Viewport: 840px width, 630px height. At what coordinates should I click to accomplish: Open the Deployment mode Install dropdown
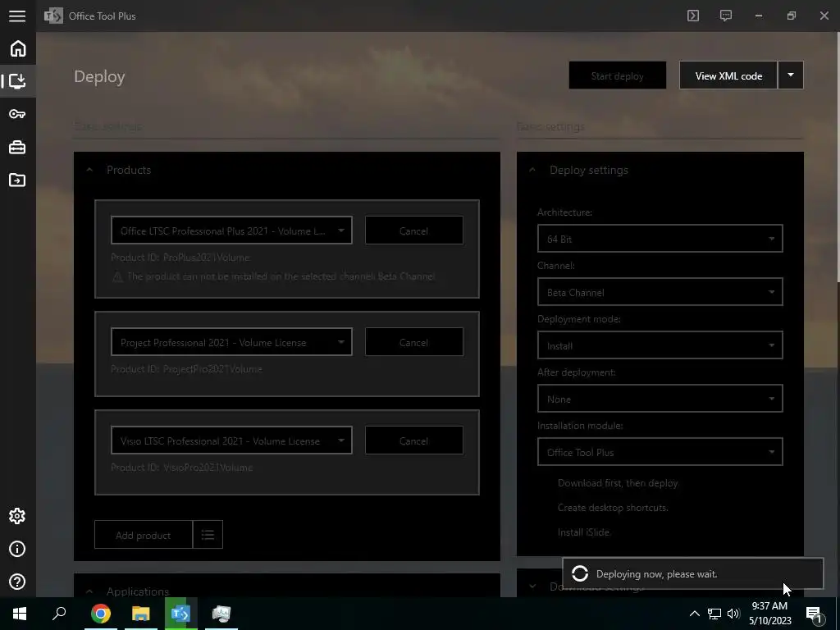point(660,345)
